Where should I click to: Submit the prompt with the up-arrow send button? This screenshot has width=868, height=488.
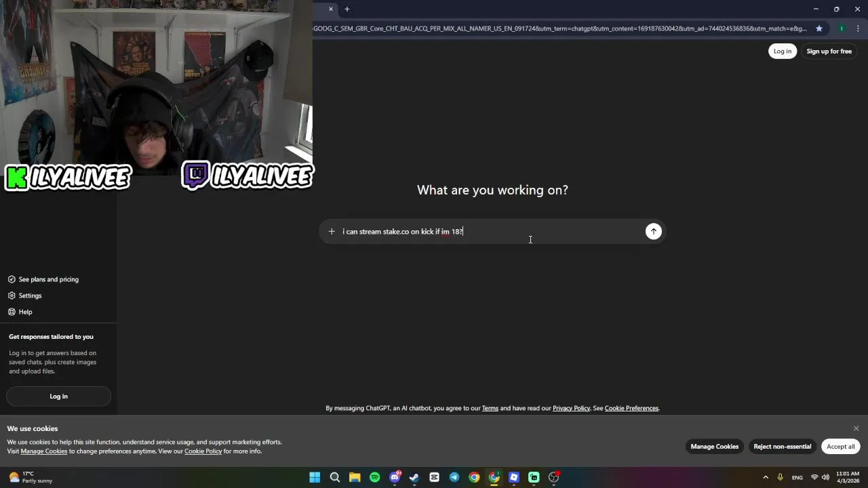[x=653, y=232]
